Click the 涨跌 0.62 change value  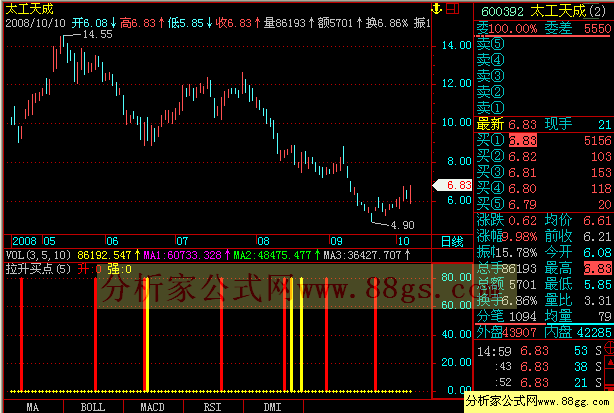(506, 221)
